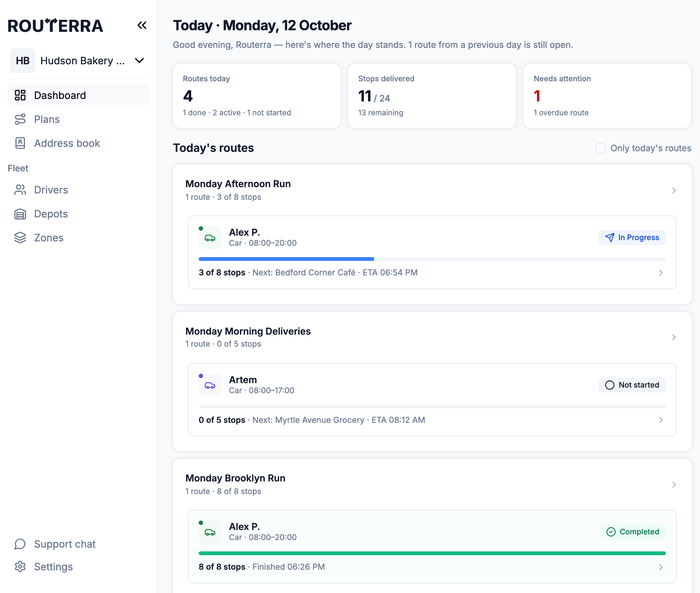Open the Stops delivered summary card
700x593 pixels.
(x=432, y=96)
